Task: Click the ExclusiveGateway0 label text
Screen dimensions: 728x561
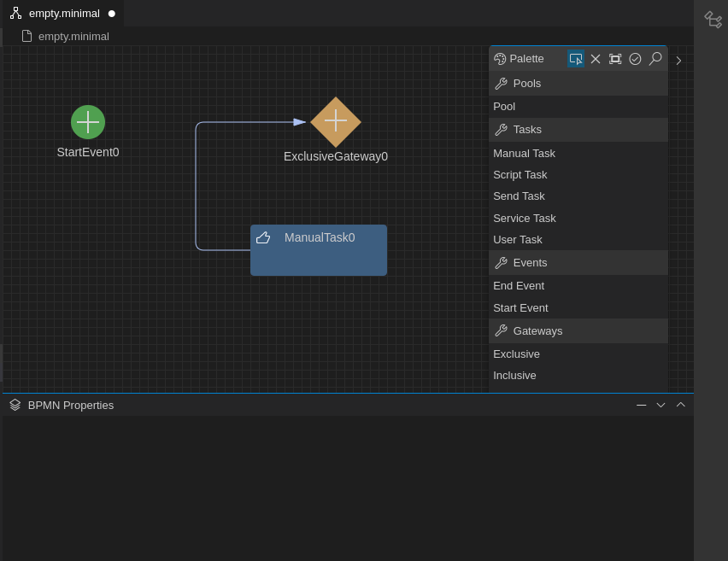Action: (336, 156)
